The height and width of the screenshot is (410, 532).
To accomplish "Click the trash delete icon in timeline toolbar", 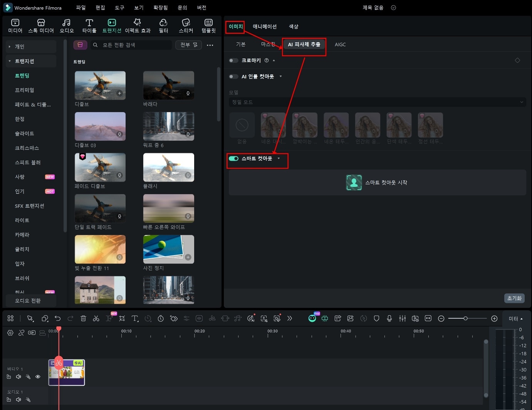I will click(83, 318).
